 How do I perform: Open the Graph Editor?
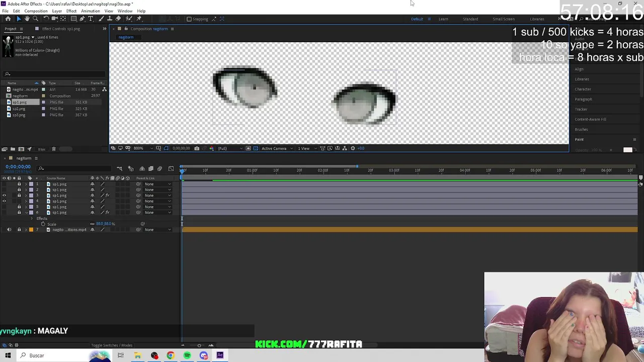coord(171,169)
